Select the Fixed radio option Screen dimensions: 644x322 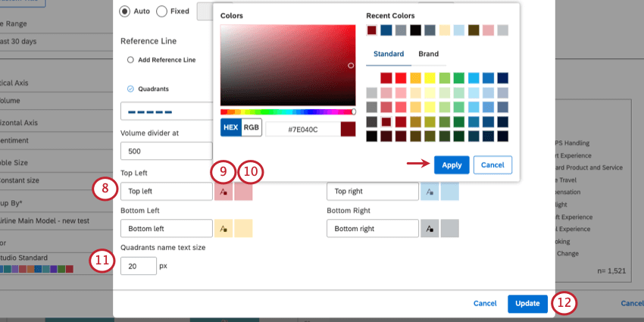[x=162, y=11]
